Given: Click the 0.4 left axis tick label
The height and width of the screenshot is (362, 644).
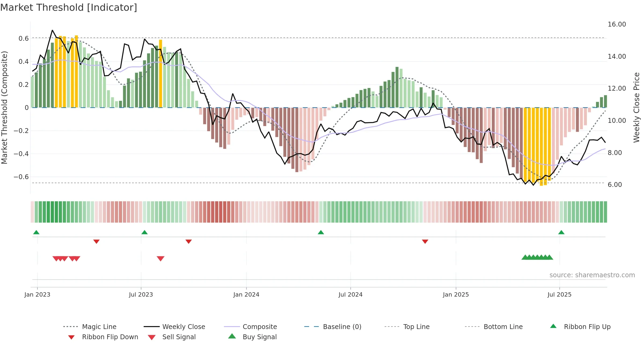Looking at the screenshot, I should tap(24, 62).
